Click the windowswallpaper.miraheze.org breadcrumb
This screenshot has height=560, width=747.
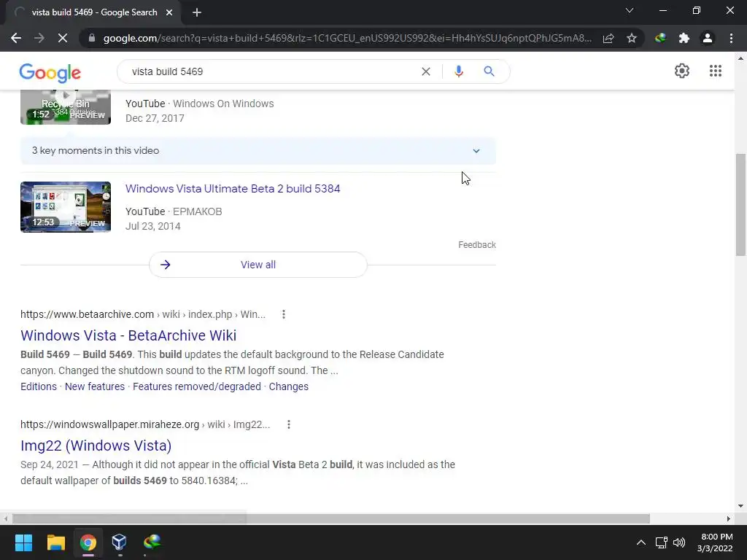pyautogui.click(x=145, y=424)
